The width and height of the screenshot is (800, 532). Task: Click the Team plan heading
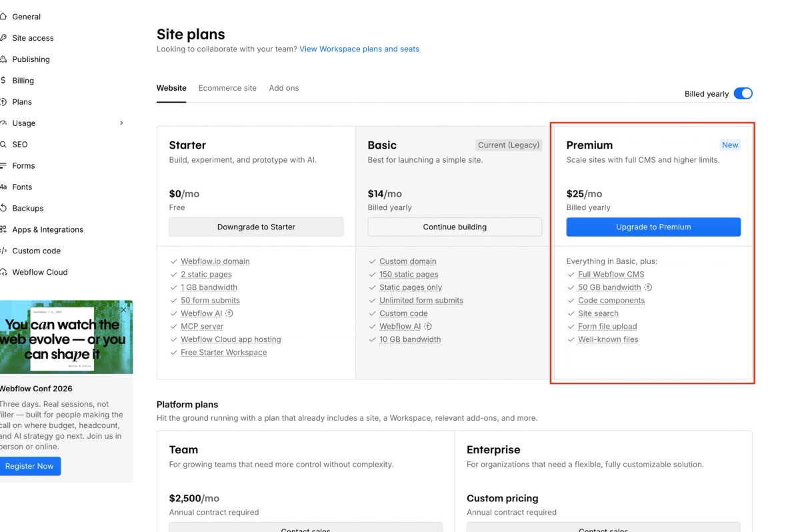pyautogui.click(x=183, y=450)
